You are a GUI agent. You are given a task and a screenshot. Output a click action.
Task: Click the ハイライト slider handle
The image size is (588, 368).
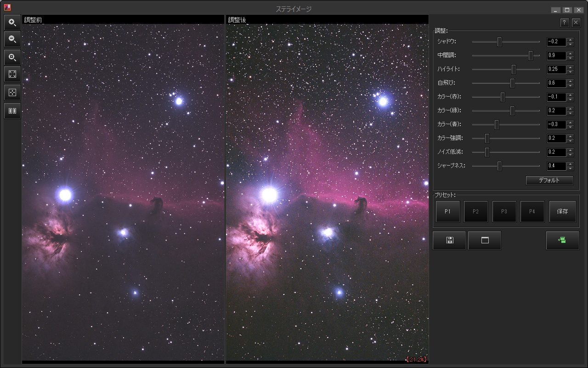(514, 69)
